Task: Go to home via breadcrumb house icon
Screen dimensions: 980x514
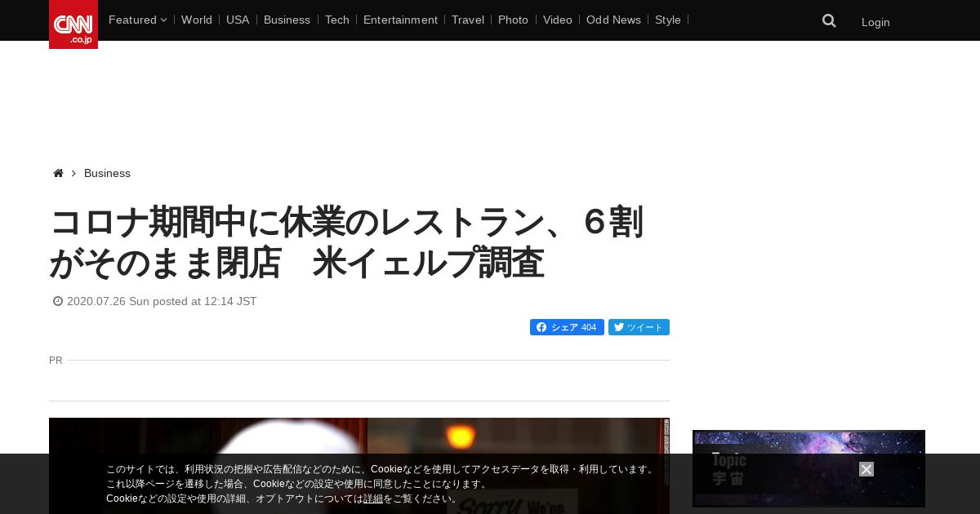Action: click(x=58, y=173)
